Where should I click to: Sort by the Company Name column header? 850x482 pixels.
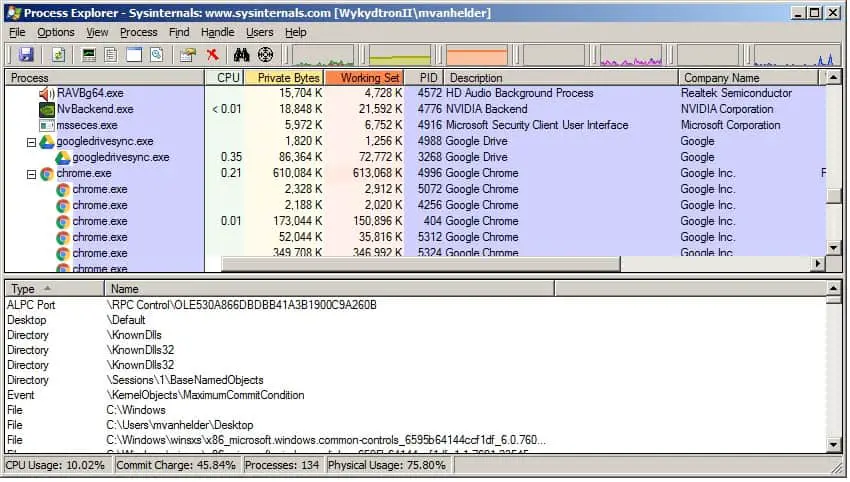tap(749, 78)
